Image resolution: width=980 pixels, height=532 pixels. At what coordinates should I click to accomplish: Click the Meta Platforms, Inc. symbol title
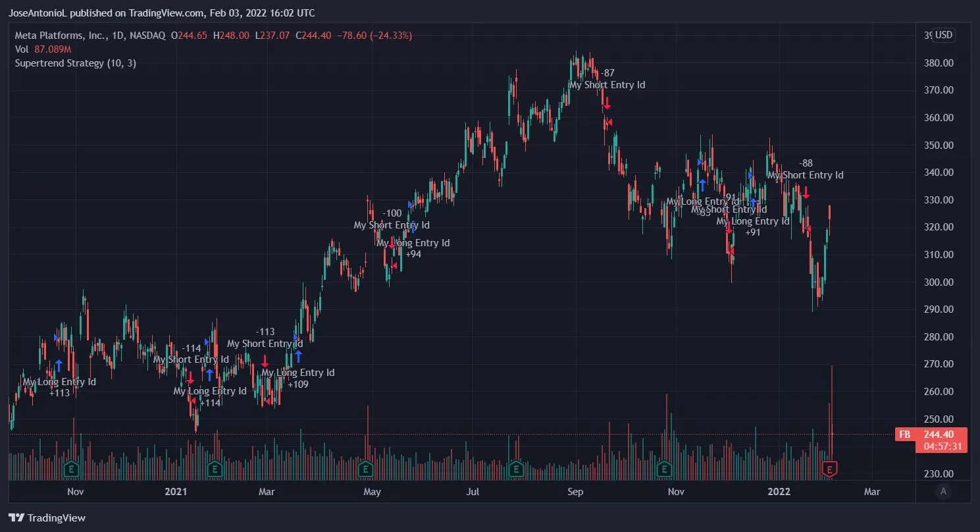pyautogui.click(x=61, y=36)
